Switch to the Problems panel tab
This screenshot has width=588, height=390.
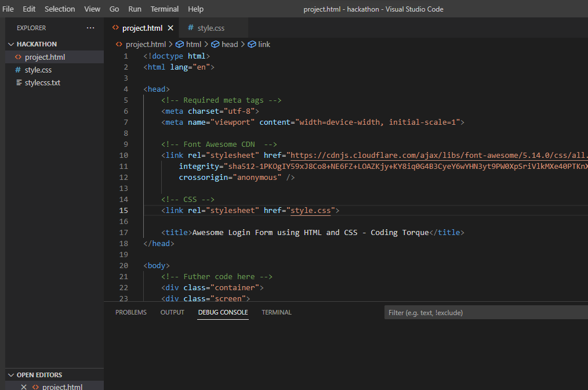(131, 312)
